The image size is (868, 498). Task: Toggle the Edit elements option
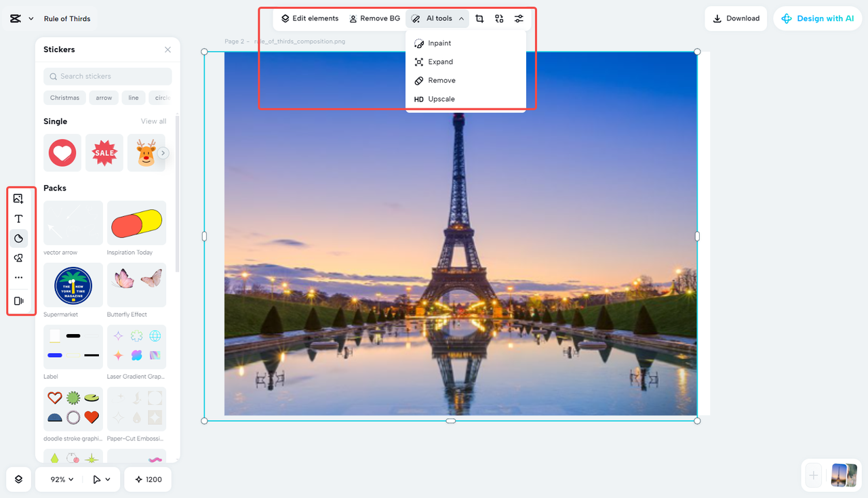309,18
